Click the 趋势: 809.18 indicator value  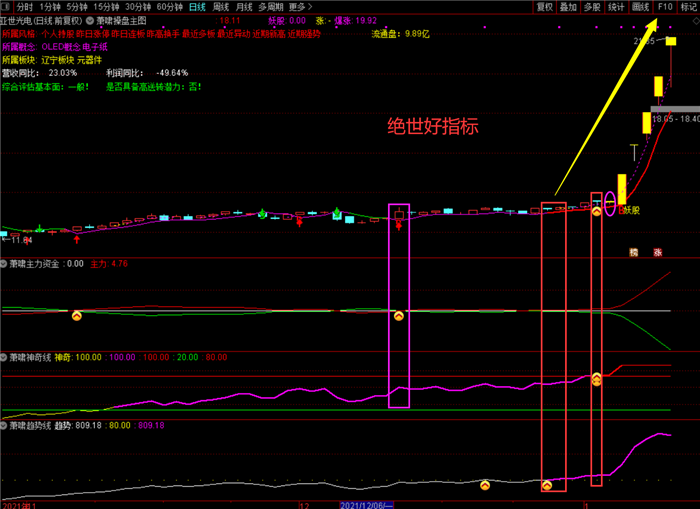(78, 426)
